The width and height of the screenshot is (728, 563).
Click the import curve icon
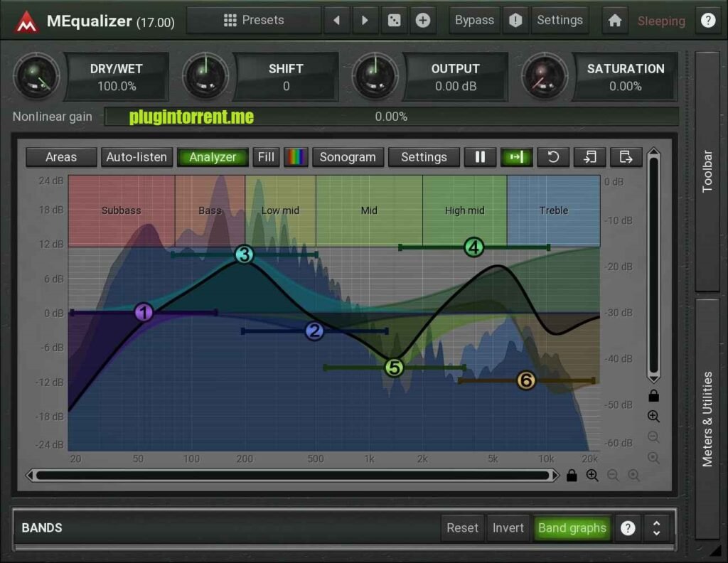point(589,157)
